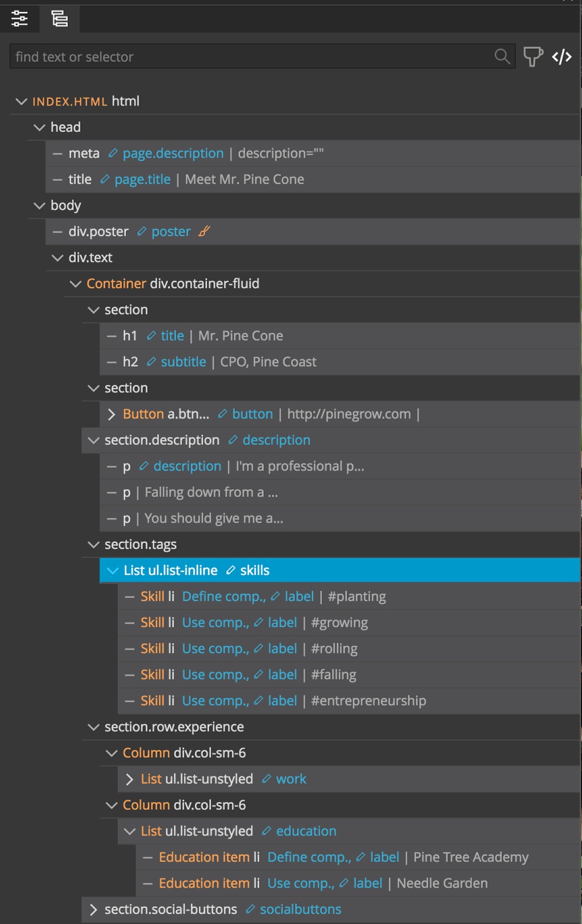Select the h2 CPO, Pine Coast row
This screenshot has width=582, height=924.
pos(340,362)
